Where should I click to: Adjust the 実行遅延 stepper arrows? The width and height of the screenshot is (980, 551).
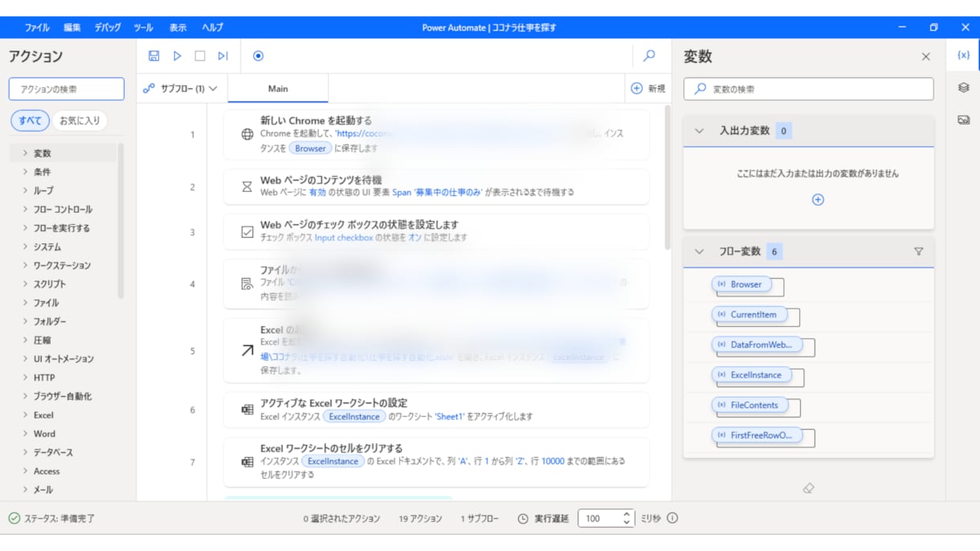[627, 518]
